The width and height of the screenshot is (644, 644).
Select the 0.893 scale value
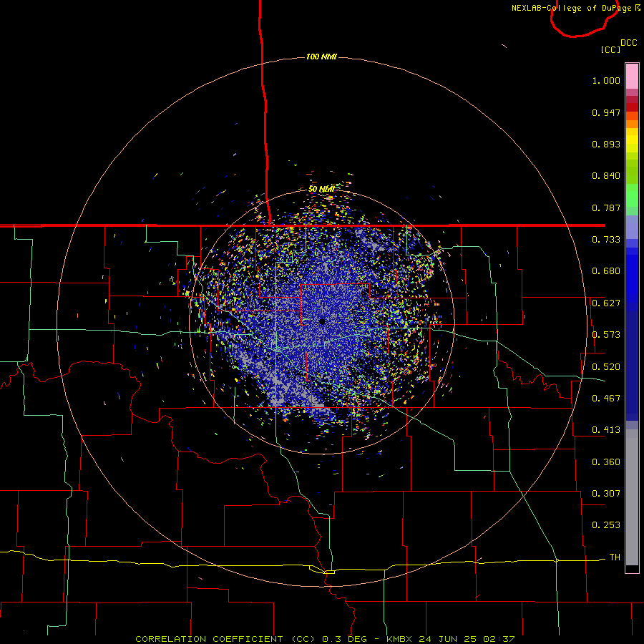click(606, 144)
